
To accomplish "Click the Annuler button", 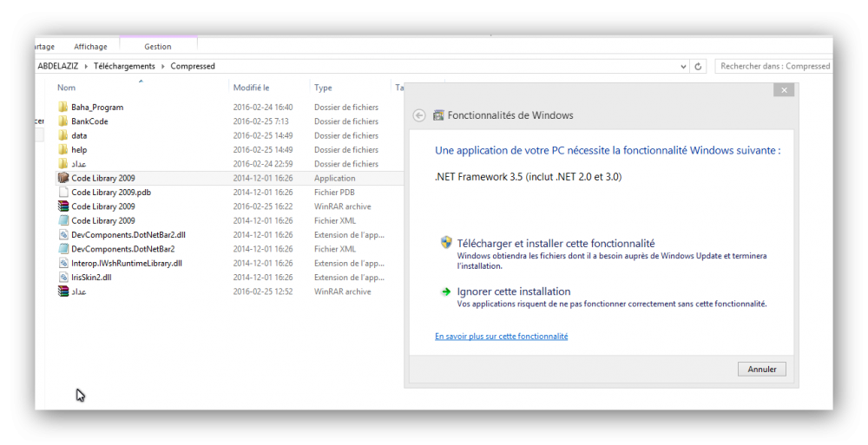I will point(762,370).
